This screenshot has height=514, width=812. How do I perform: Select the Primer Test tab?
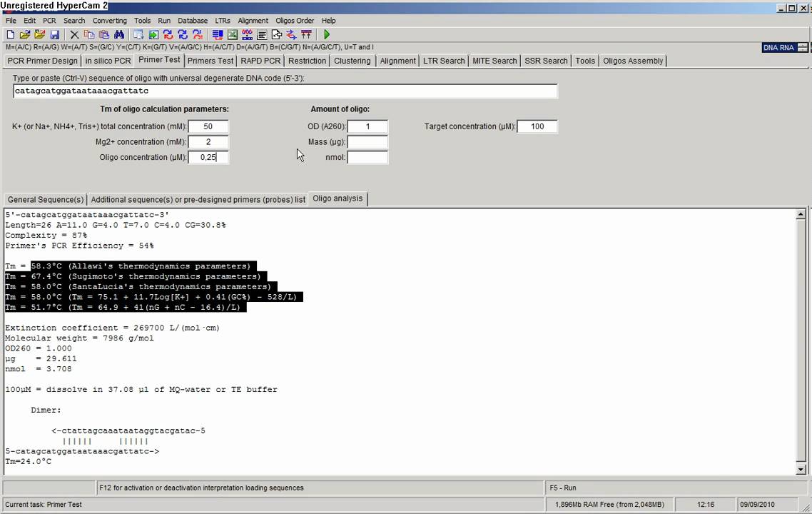pos(159,59)
